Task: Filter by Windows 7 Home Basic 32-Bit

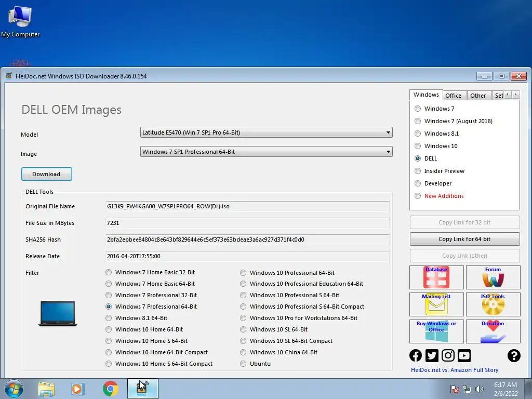Action: click(x=150, y=272)
